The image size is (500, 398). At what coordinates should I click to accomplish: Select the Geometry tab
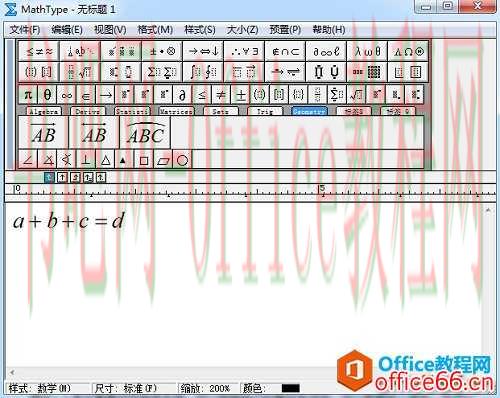click(x=309, y=111)
